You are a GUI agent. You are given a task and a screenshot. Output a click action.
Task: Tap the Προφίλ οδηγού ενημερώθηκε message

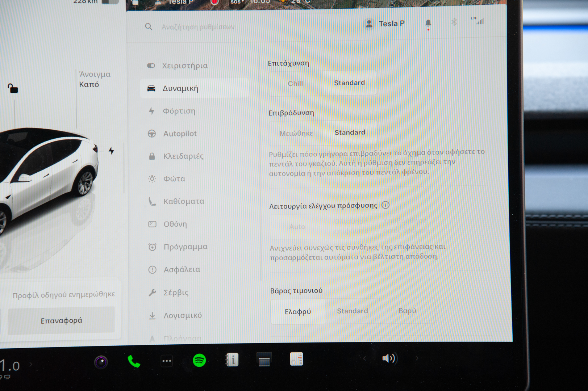(64, 295)
